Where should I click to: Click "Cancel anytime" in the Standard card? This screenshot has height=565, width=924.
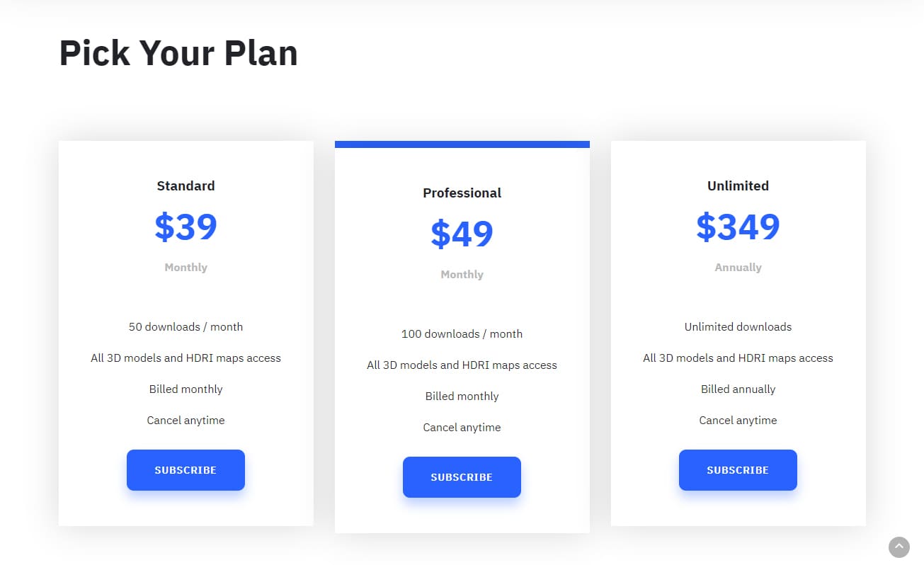click(186, 421)
